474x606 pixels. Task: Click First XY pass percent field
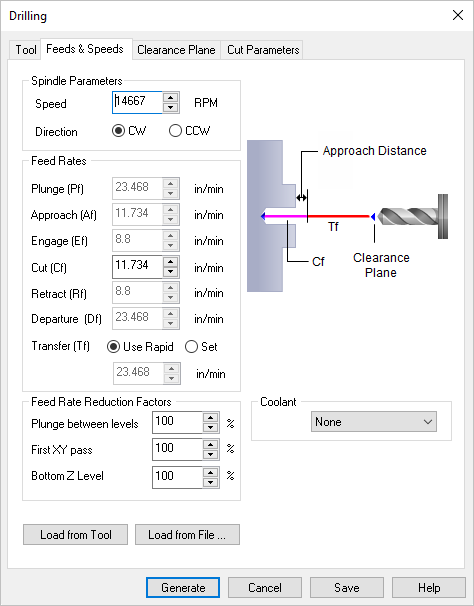(x=177, y=449)
